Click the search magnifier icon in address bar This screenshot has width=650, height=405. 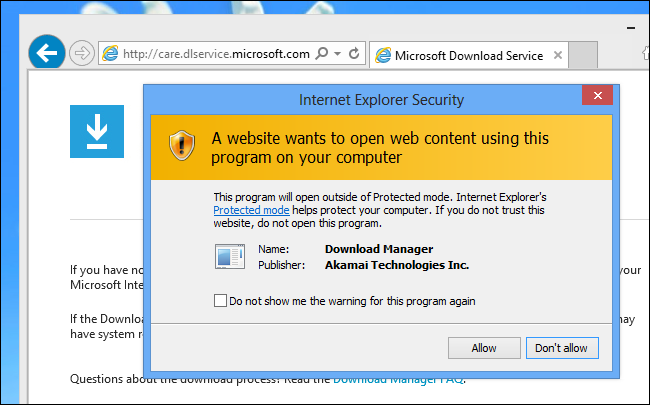tap(321, 54)
